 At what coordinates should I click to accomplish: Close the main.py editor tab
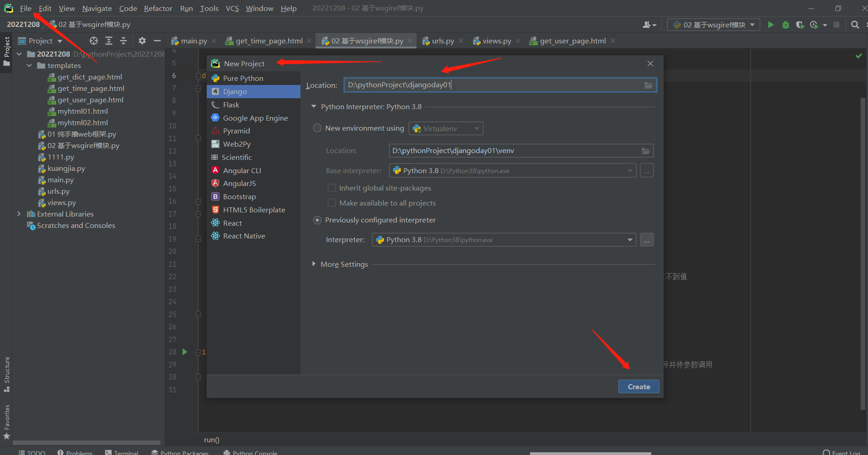[x=214, y=41]
